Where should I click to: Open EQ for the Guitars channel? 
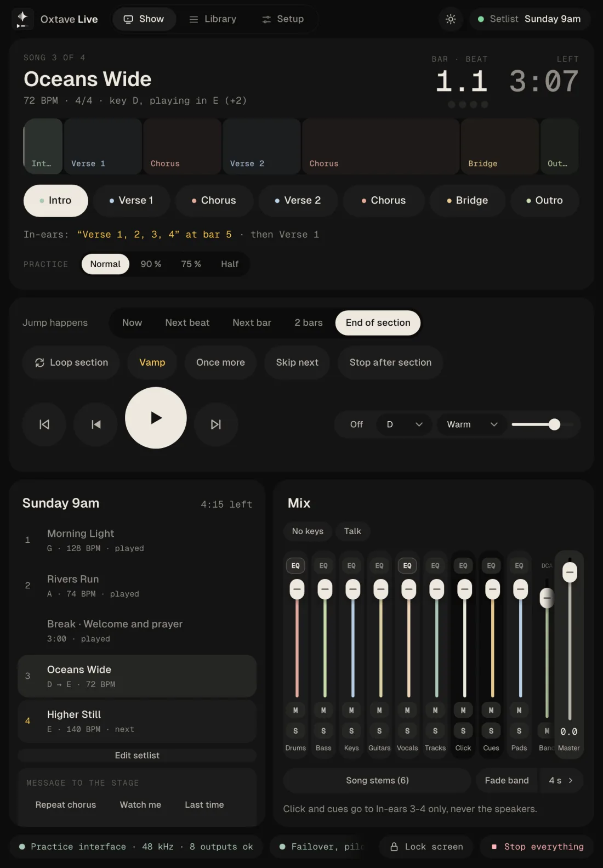tap(379, 565)
